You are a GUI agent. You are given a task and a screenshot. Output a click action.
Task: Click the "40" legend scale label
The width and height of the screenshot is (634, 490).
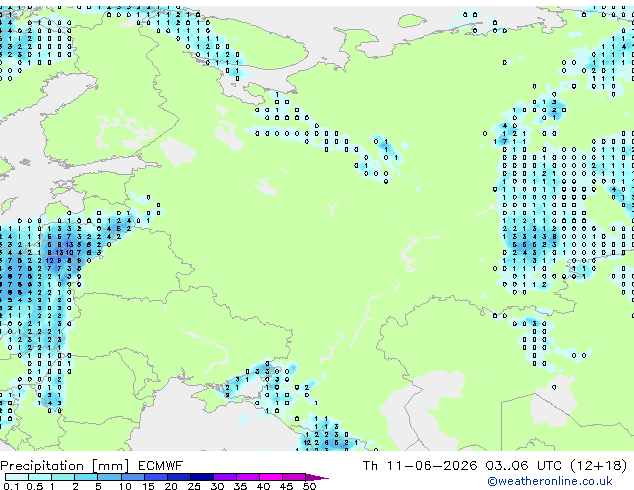(263, 486)
